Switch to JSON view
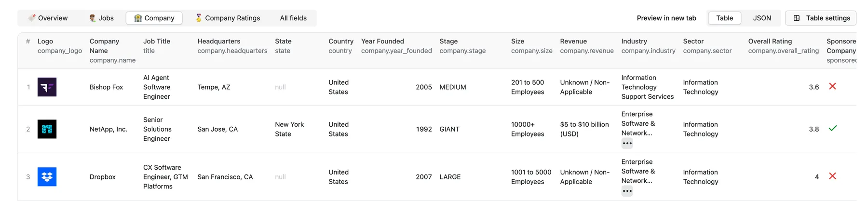The image size is (868, 201). pyautogui.click(x=762, y=18)
